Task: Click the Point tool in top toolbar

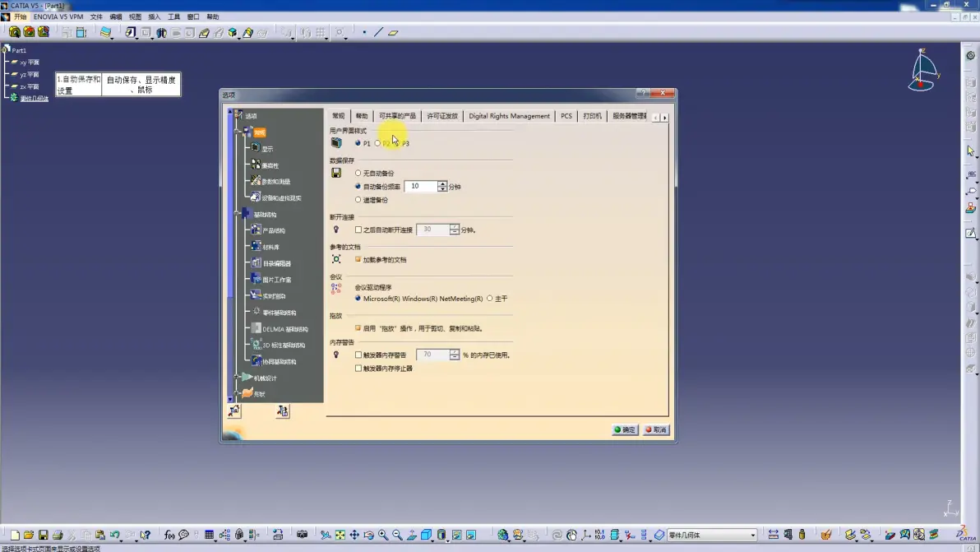Action: 364,33
